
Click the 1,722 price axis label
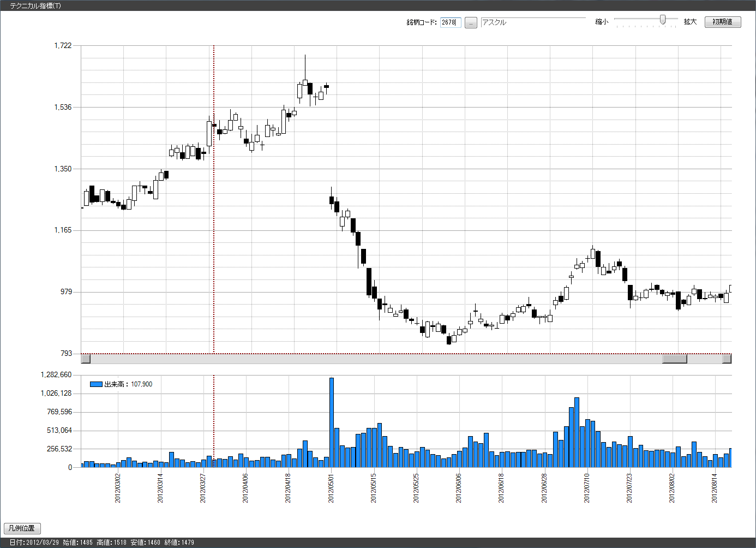click(63, 45)
